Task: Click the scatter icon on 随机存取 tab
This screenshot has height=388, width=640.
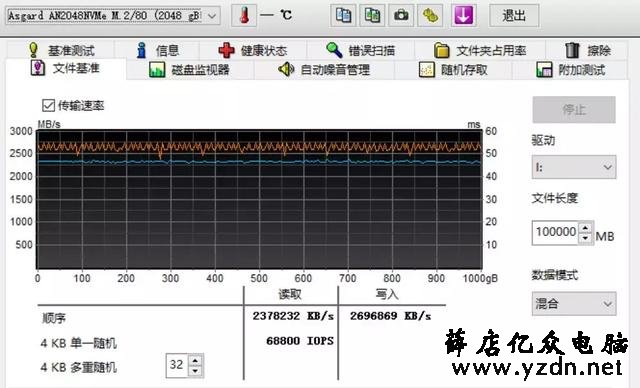Action: click(x=427, y=70)
